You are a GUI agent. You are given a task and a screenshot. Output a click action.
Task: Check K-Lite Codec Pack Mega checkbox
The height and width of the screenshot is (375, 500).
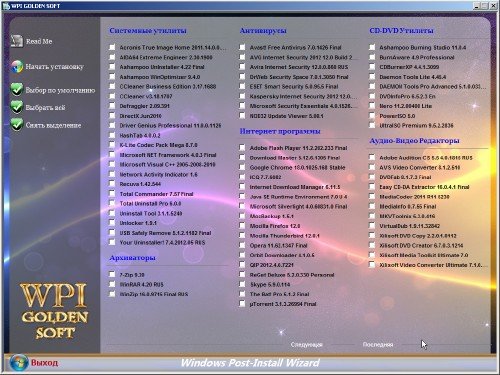(112, 145)
